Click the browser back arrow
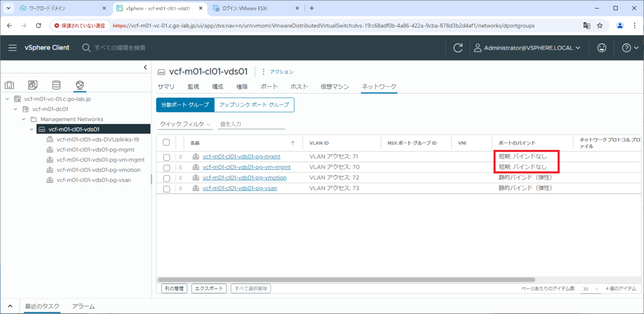The width and height of the screenshot is (644, 314). (9, 25)
